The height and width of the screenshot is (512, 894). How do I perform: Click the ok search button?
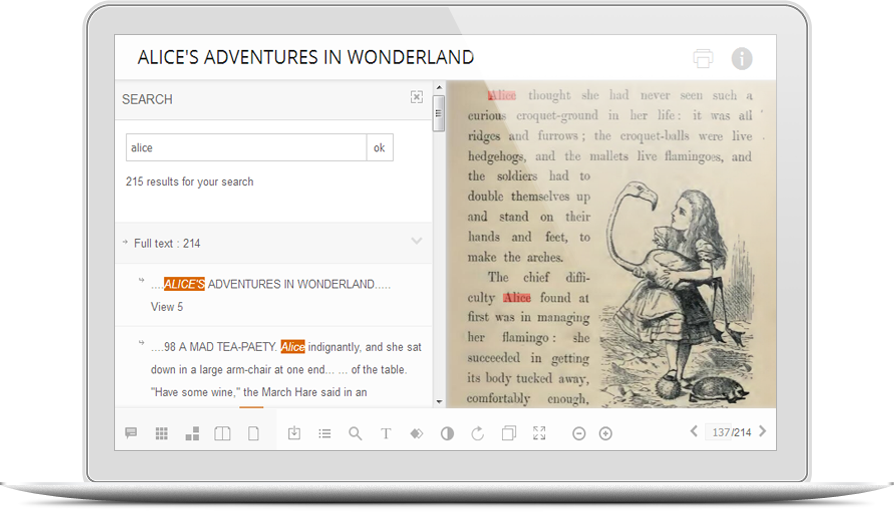pyautogui.click(x=380, y=148)
